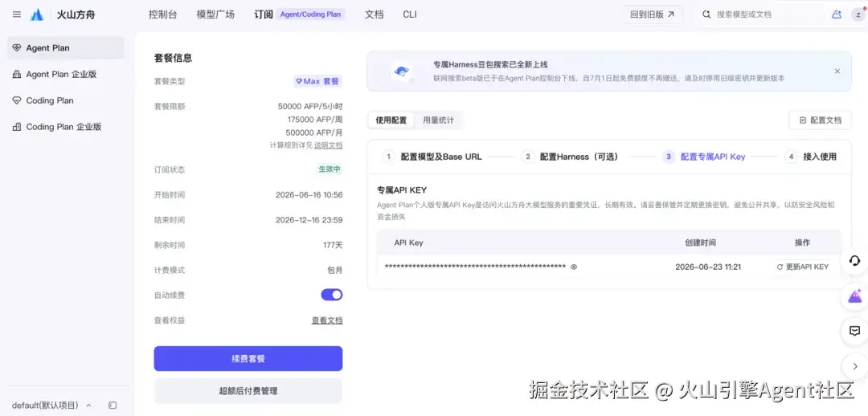The height and width of the screenshot is (416, 868).
Task: Go to step 2 配置Harness（可选）
Action: pyautogui.click(x=570, y=157)
